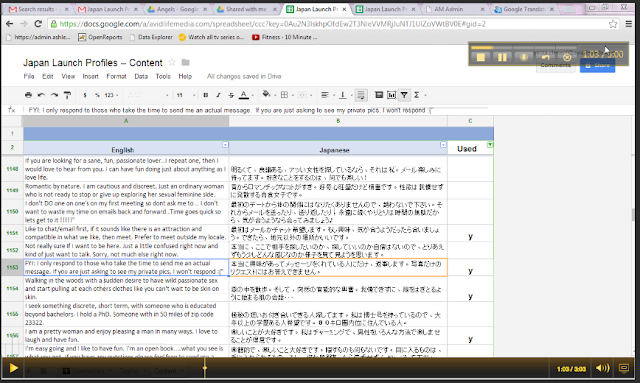Format cells as currency
Screen dimensions: 640x383
[x=85, y=95]
